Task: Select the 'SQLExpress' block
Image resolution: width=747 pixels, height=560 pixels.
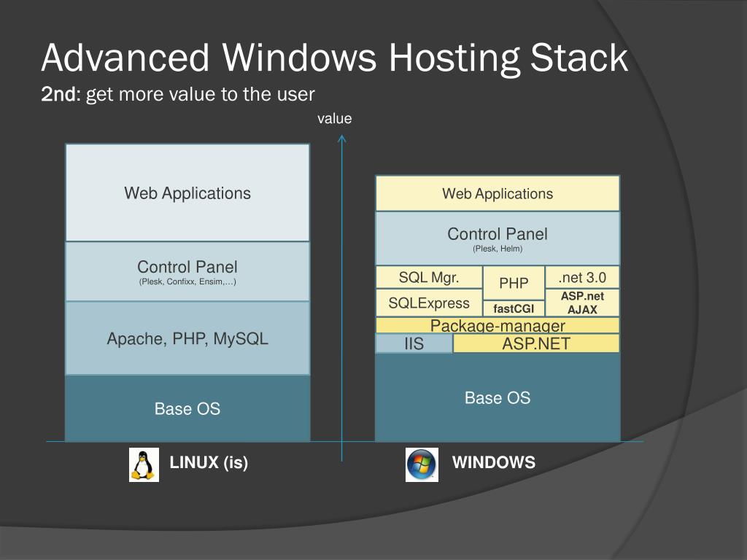Action: (429, 303)
